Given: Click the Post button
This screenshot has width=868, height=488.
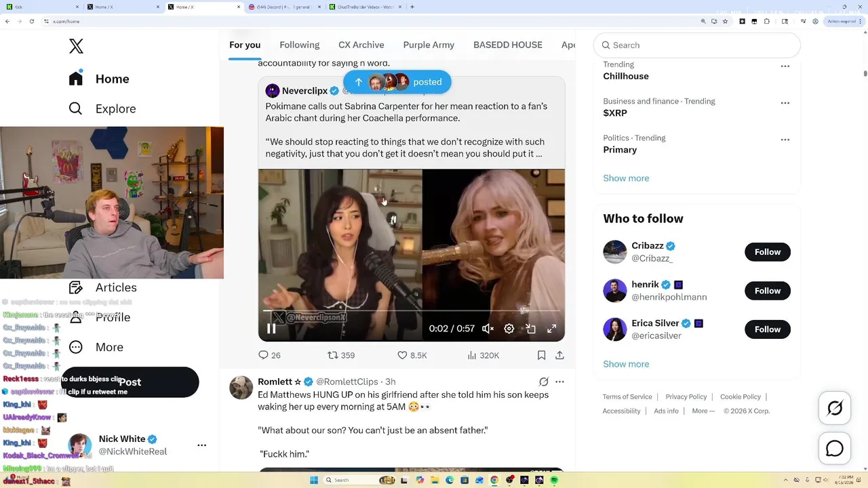Looking at the screenshot, I should (130, 382).
